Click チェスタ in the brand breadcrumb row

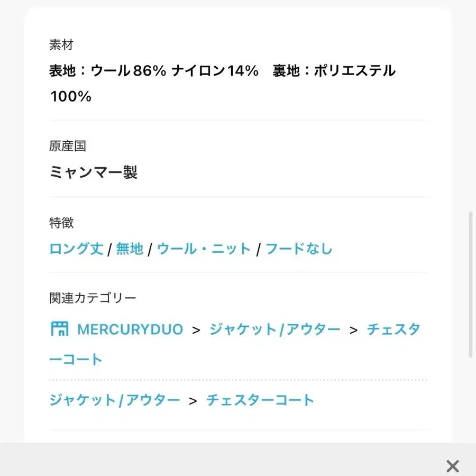point(394,329)
